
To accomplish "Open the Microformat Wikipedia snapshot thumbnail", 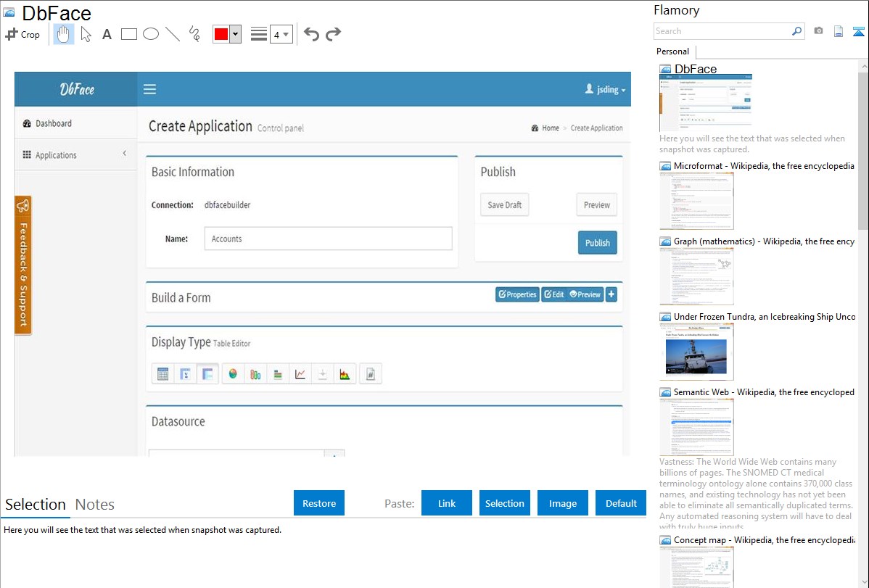I will (x=696, y=201).
